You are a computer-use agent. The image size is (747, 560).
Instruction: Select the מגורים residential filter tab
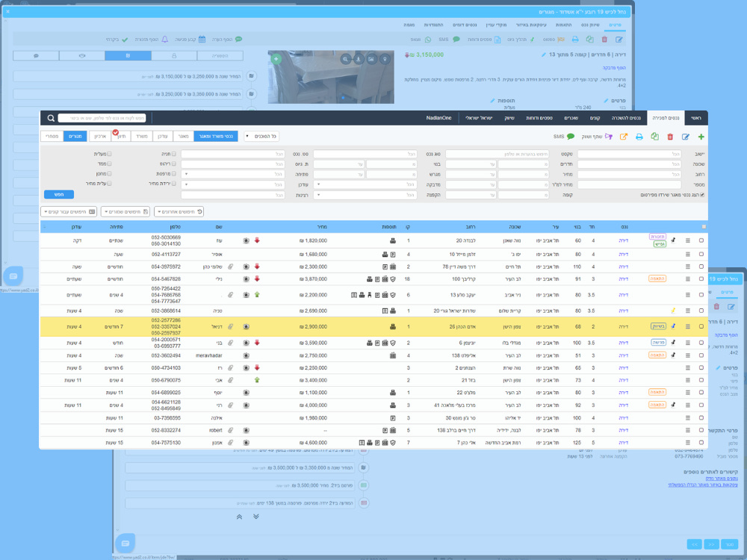[x=75, y=137]
